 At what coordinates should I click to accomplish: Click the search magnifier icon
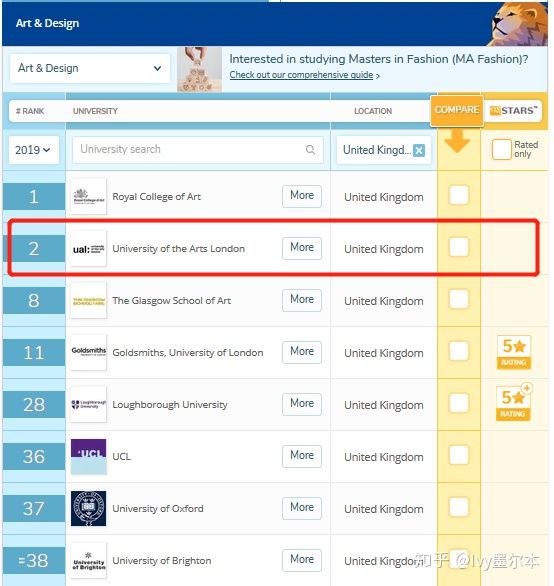pyautogui.click(x=310, y=150)
